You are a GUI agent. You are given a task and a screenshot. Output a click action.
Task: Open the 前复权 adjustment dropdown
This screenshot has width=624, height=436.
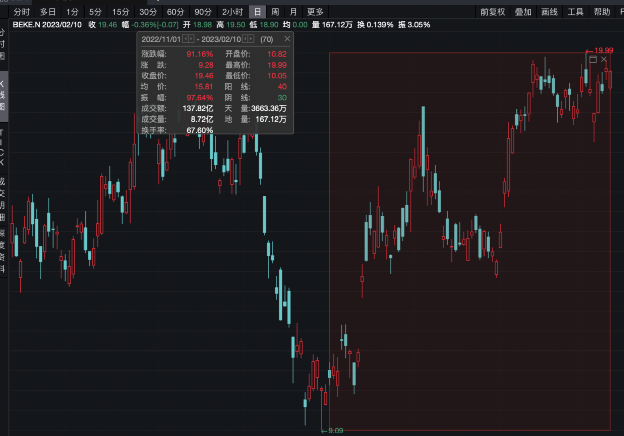[492, 12]
